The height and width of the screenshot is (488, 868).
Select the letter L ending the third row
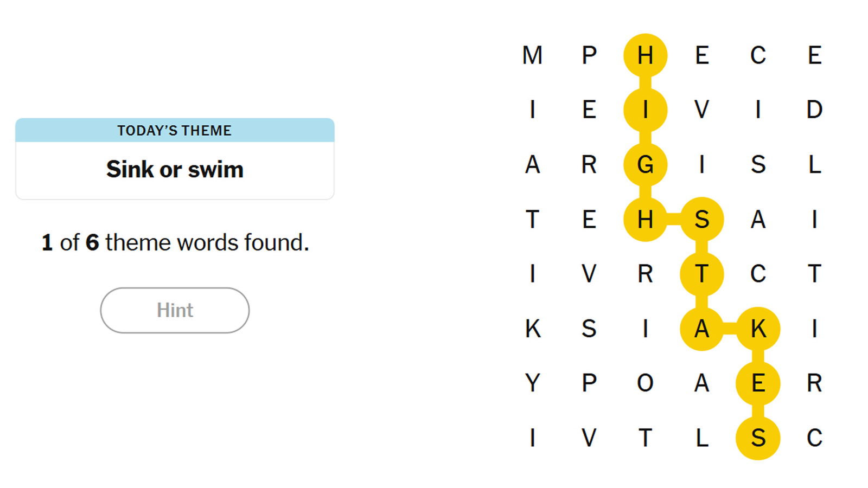[814, 164]
